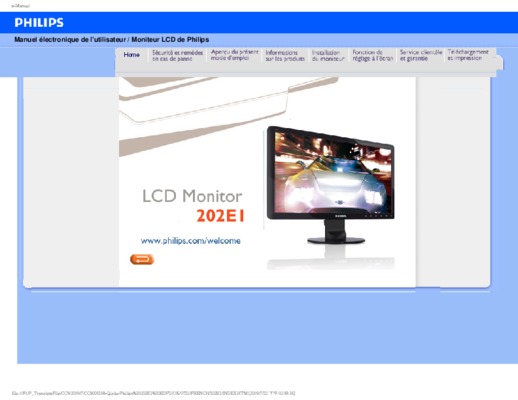The width and height of the screenshot is (518, 400).
Task: Click the PHILIPS logo in the blue header
Action: pos(39,23)
